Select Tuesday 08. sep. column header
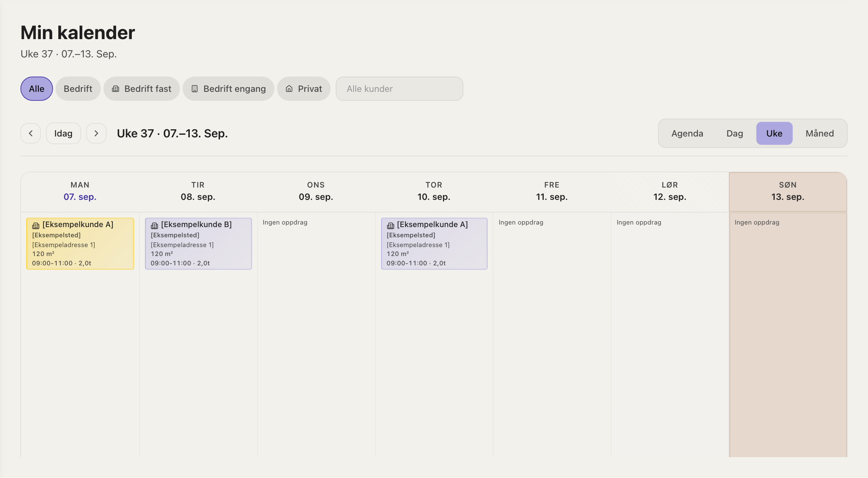 [198, 191]
